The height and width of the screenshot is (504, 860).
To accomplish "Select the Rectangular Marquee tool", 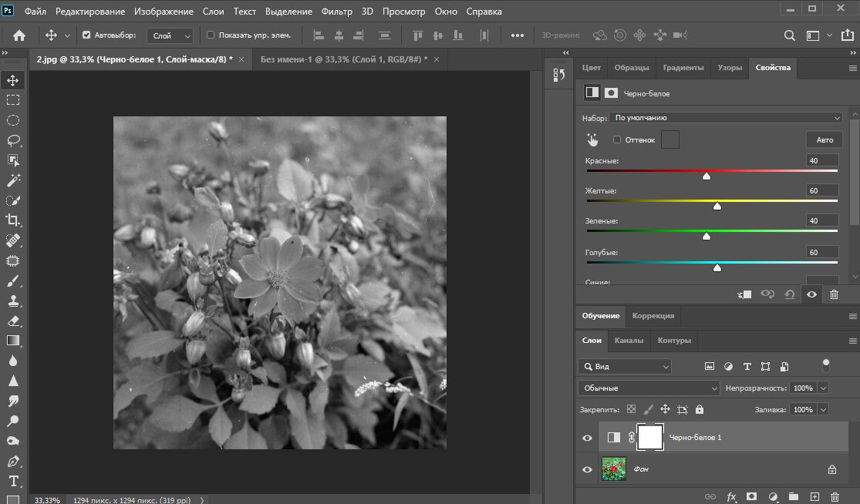I will click(12, 100).
